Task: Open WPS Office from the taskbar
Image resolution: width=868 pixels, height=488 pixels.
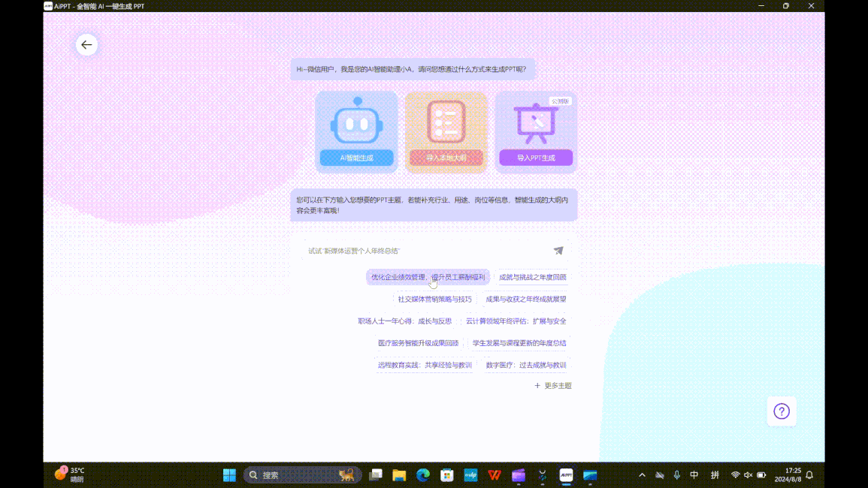Action: [x=494, y=474]
